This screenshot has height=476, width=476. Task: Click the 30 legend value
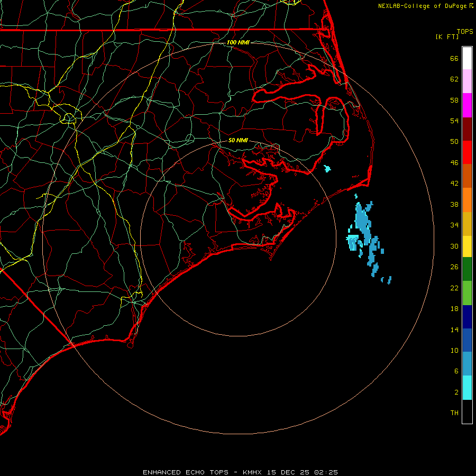[x=454, y=246]
